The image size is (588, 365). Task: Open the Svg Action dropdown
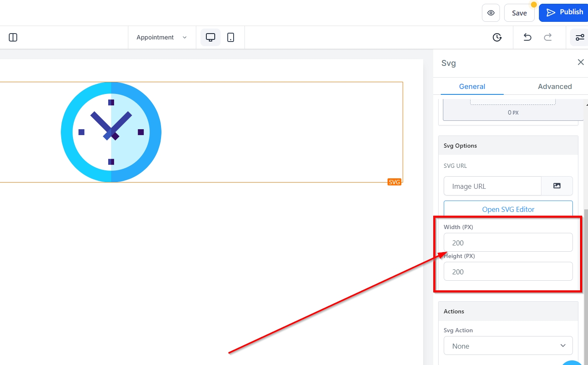point(508,346)
